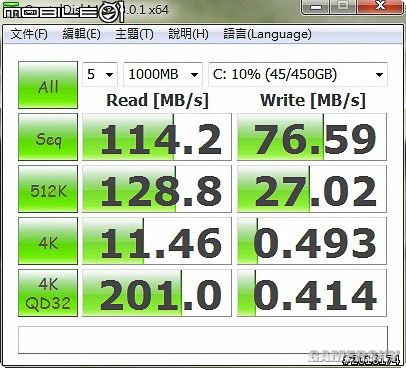Open the 編輯(E) menu
This screenshot has width=406, height=368.
click(82, 34)
